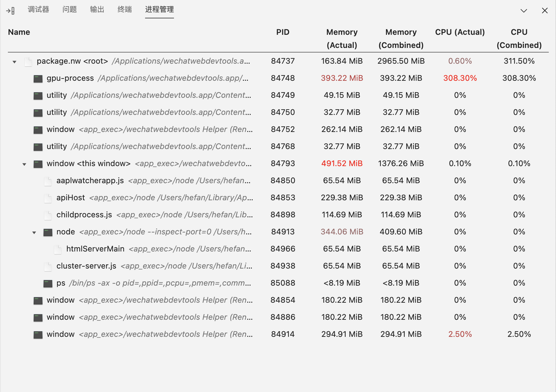This screenshot has width=556, height=392.
Task: Click the 393.22 MiB red memory value
Action: click(342, 78)
